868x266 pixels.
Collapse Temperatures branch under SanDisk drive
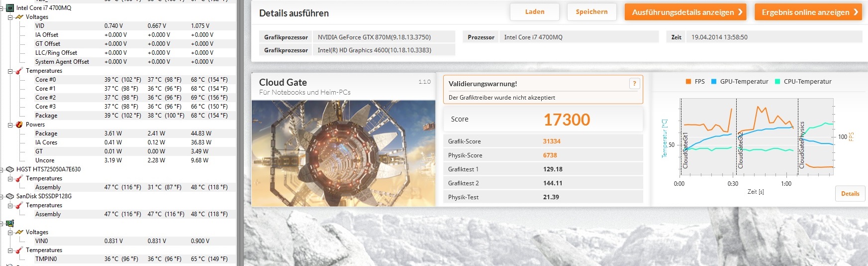click(x=10, y=205)
